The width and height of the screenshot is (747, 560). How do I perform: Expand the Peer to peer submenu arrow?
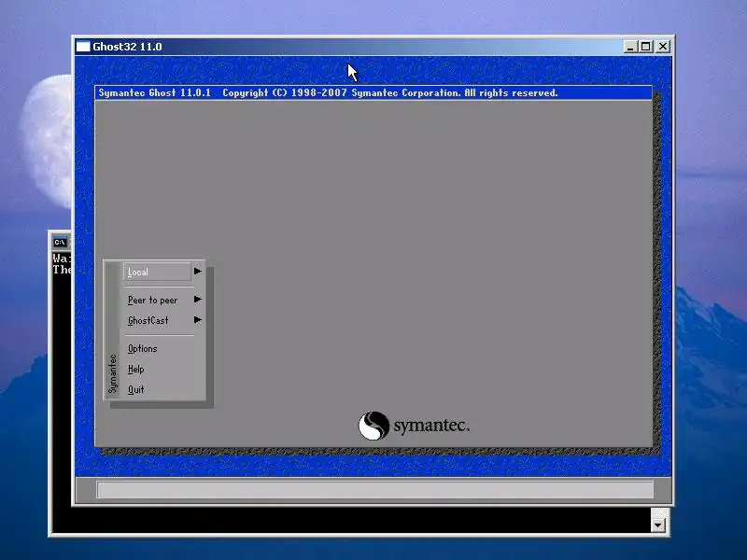(198, 300)
